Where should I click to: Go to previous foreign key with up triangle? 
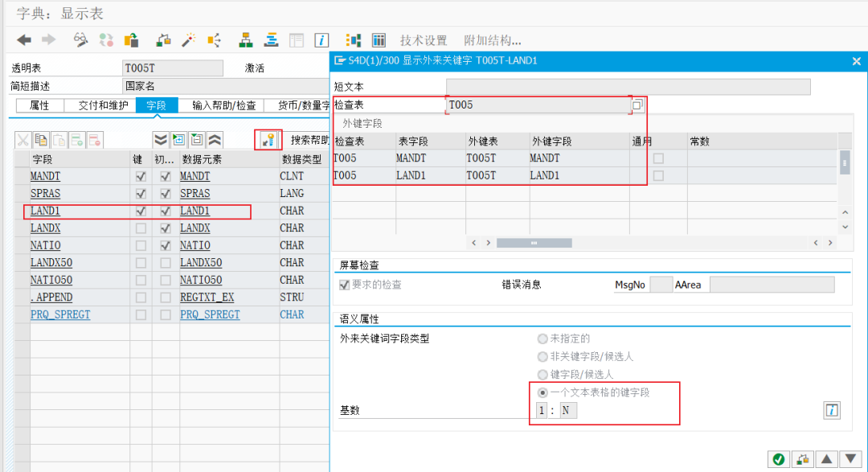click(826, 459)
